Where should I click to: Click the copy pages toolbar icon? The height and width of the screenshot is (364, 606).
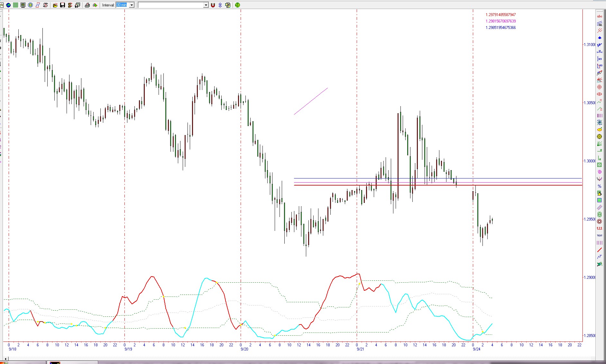(x=78, y=5)
